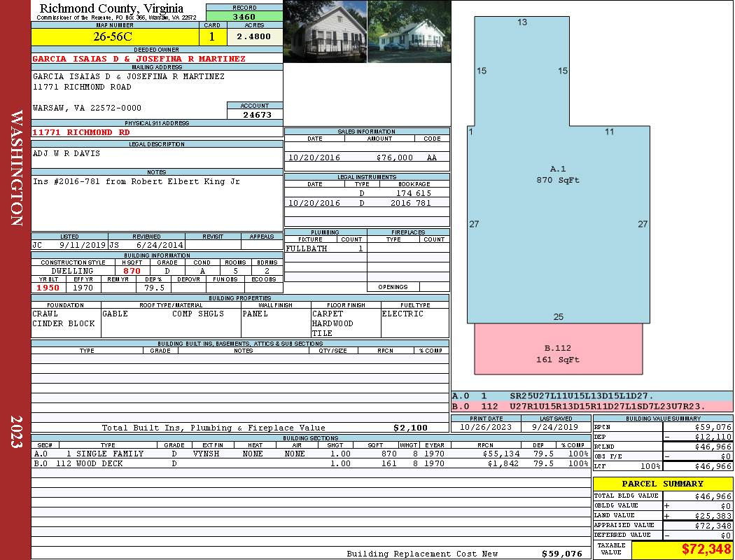Select rooms count 5
The image size is (735, 560).
coord(235,271)
